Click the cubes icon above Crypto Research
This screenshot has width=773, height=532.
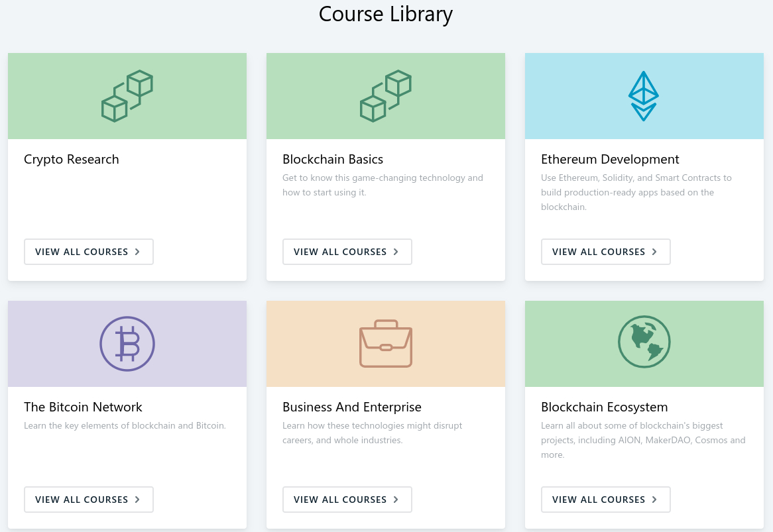(127, 96)
